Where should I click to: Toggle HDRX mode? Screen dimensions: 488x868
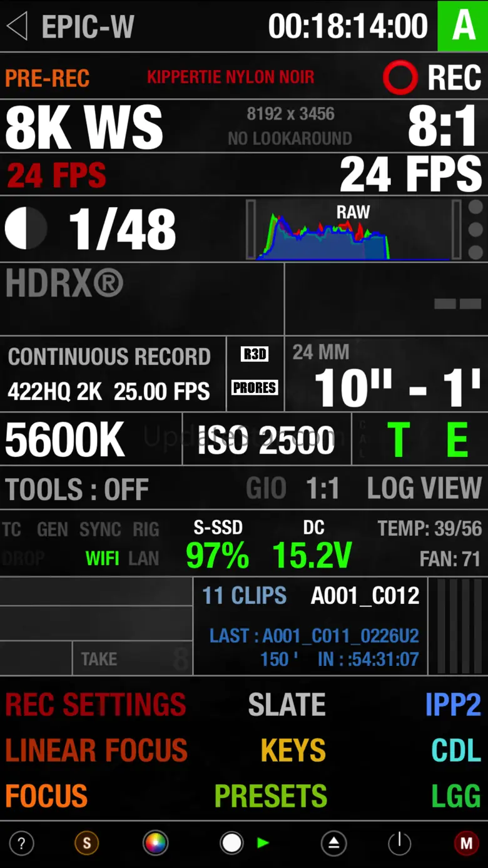pyautogui.click(x=64, y=283)
